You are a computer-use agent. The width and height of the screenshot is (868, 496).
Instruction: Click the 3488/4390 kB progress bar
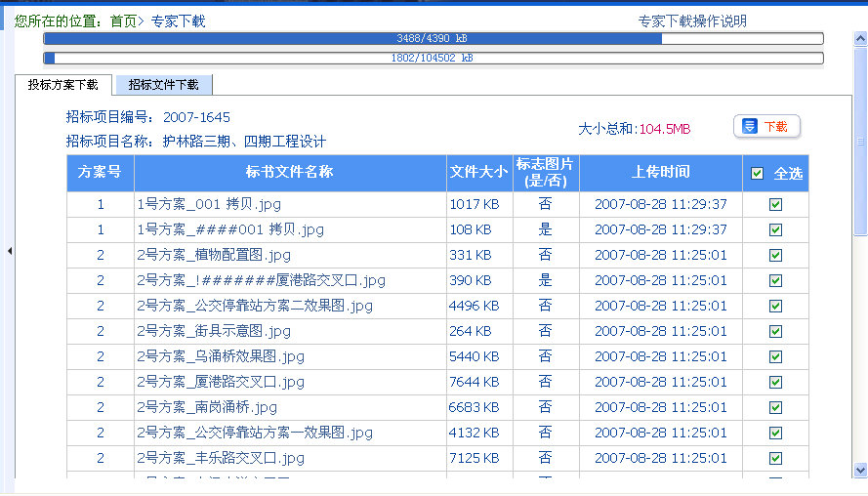coord(434,38)
